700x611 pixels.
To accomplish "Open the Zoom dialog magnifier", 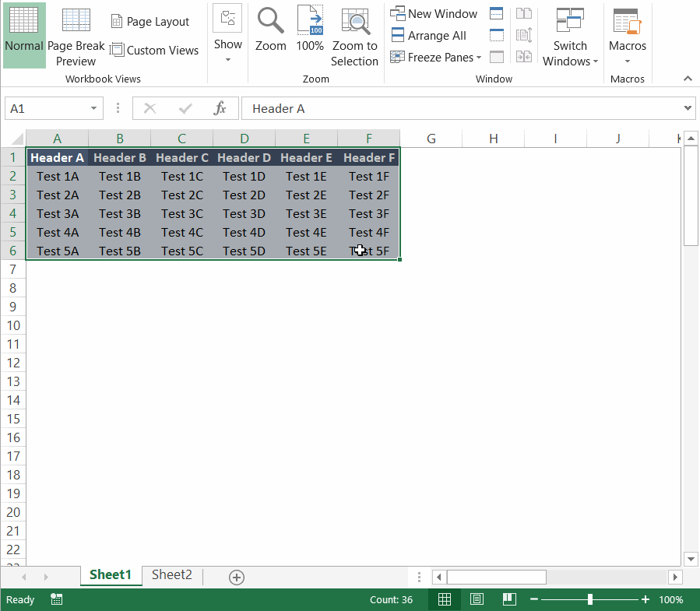I will click(270, 30).
